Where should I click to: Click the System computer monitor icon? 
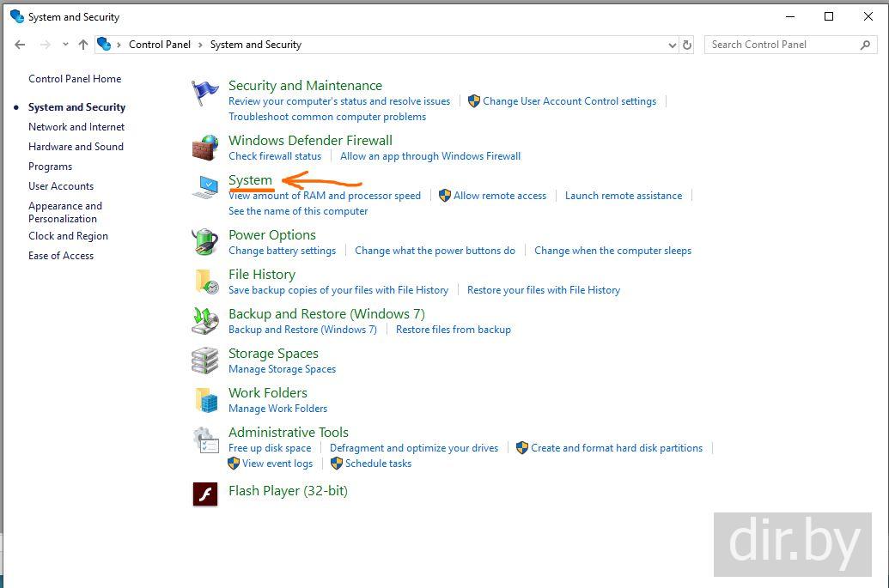click(x=204, y=187)
